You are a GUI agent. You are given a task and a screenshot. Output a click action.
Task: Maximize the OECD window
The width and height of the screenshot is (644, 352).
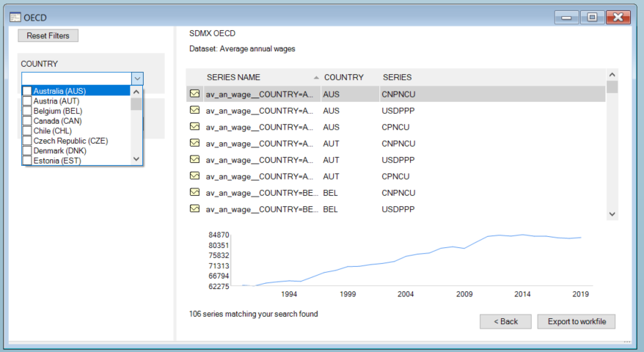pyautogui.click(x=592, y=18)
